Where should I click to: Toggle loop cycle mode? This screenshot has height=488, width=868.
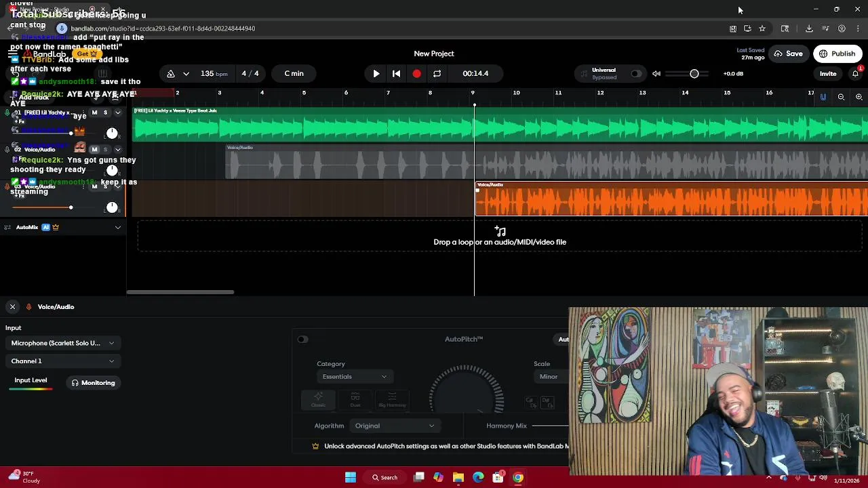tap(437, 73)
